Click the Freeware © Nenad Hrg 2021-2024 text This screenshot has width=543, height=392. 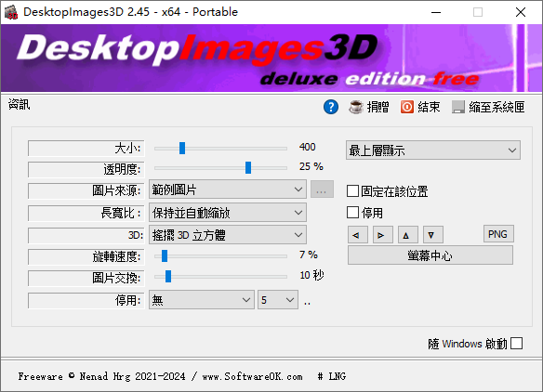coord(102,376)
